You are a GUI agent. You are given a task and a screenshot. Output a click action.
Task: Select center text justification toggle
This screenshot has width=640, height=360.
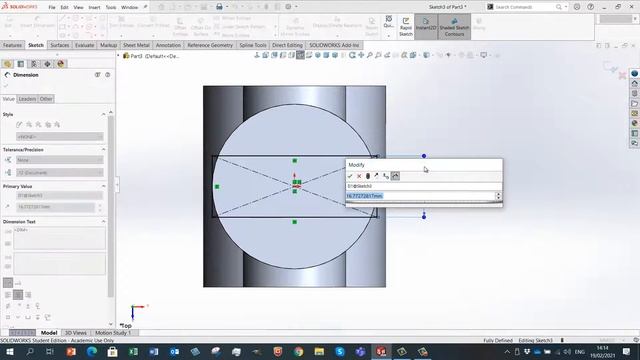pos(18,295)
